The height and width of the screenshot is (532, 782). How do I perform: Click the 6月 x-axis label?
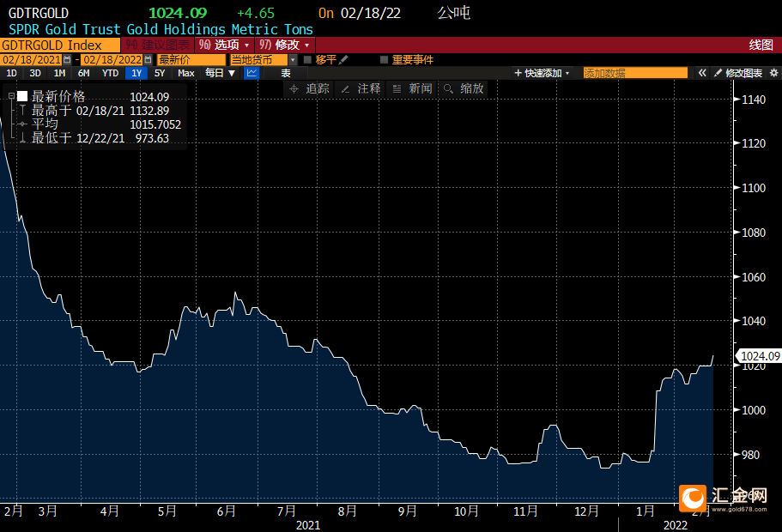pos(227,511)
